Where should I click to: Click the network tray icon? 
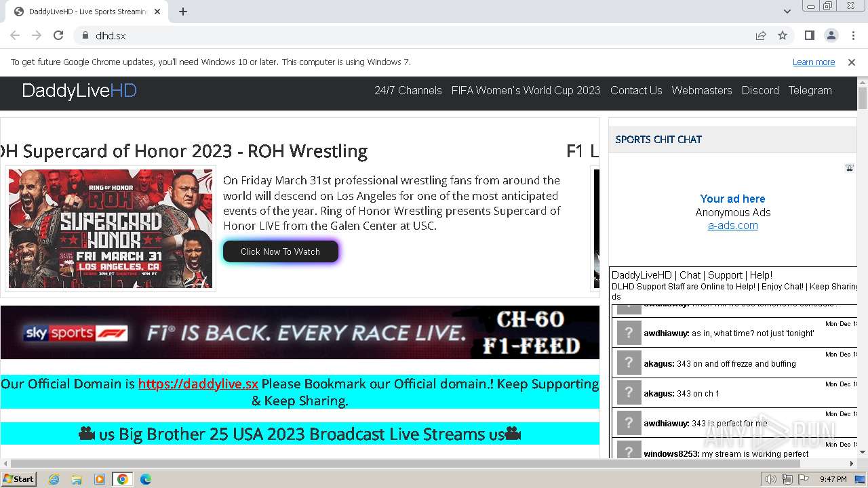[787, 479]
